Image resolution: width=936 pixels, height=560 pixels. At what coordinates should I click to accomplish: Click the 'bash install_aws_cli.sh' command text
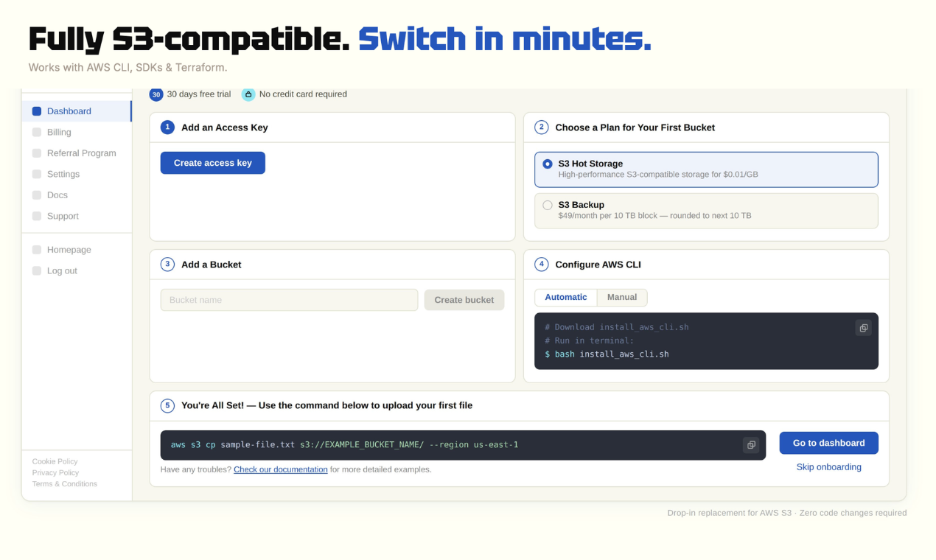pyautogui.click(x=612, y=354)
